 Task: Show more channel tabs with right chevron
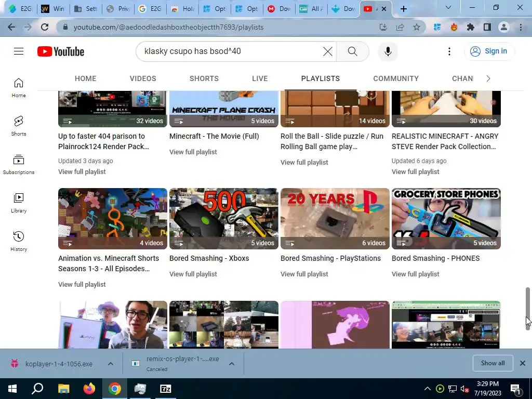coord(488,78)
